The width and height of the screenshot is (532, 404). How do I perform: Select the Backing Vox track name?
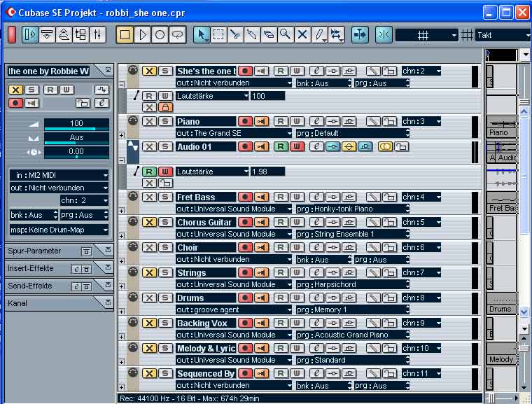[x=206, y=323]
